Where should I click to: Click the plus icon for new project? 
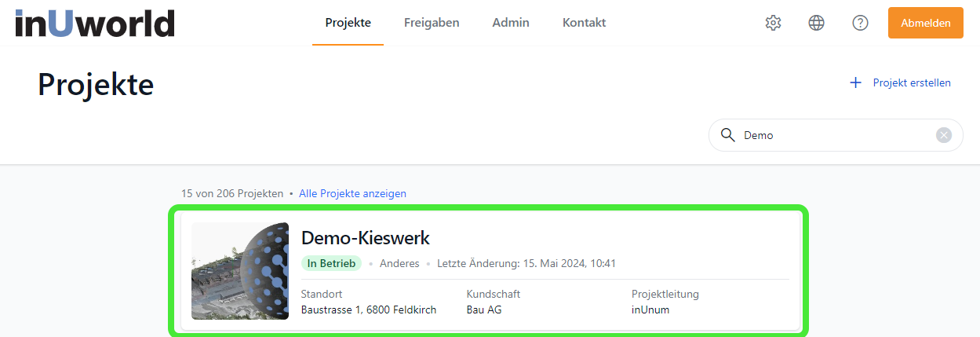(x=855, y=82)
